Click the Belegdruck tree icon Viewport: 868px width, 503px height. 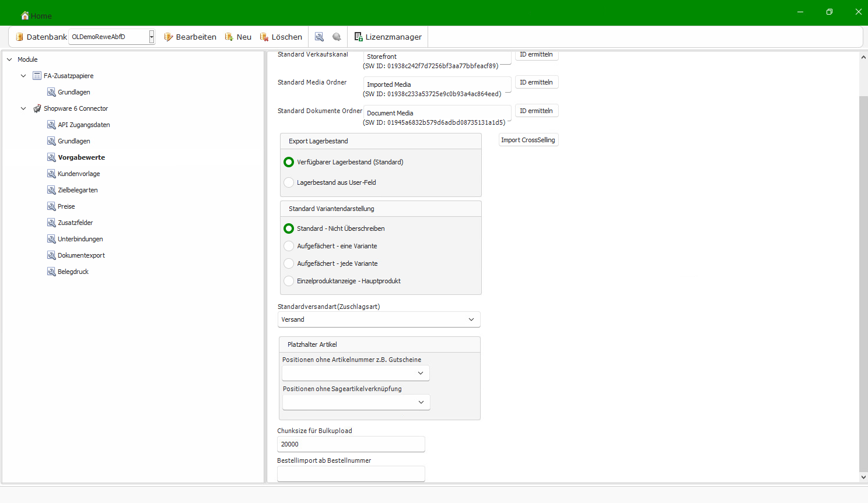click(51, 272)
